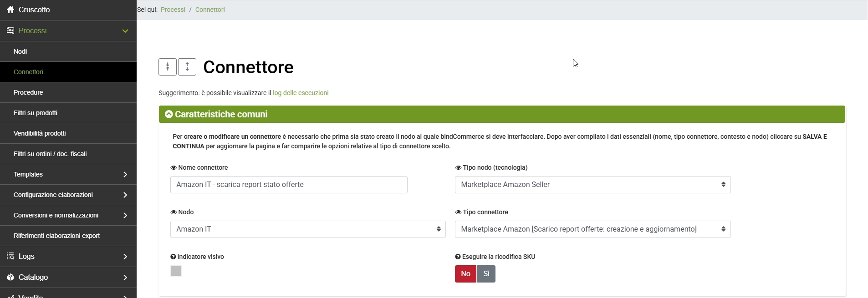Click the Caratteristiche comuni collapse arrow icon

coord(169,114)
